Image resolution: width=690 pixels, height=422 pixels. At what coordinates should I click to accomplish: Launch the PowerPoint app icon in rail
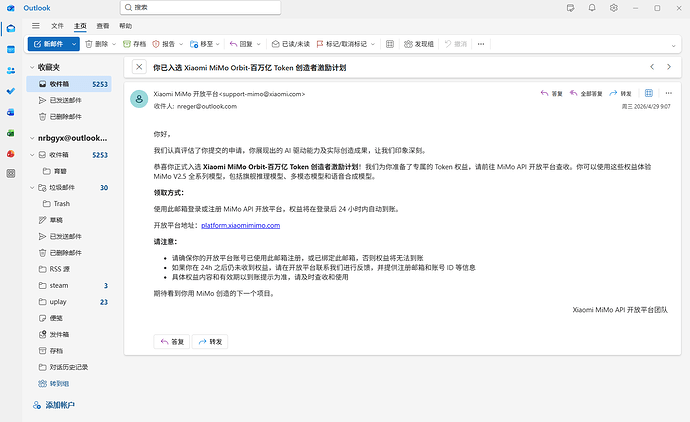click(x=11, y=154)
